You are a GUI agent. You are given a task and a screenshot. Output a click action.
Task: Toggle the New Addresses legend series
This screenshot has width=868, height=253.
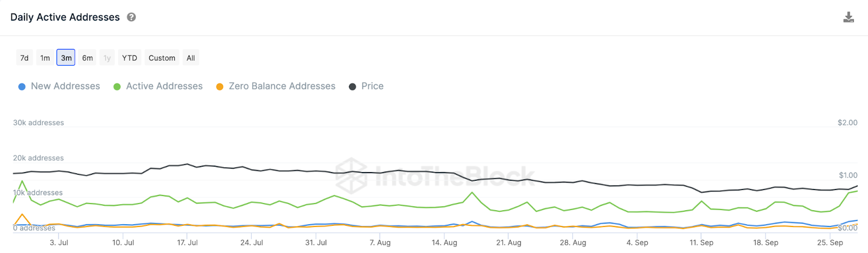coord(65,86)
